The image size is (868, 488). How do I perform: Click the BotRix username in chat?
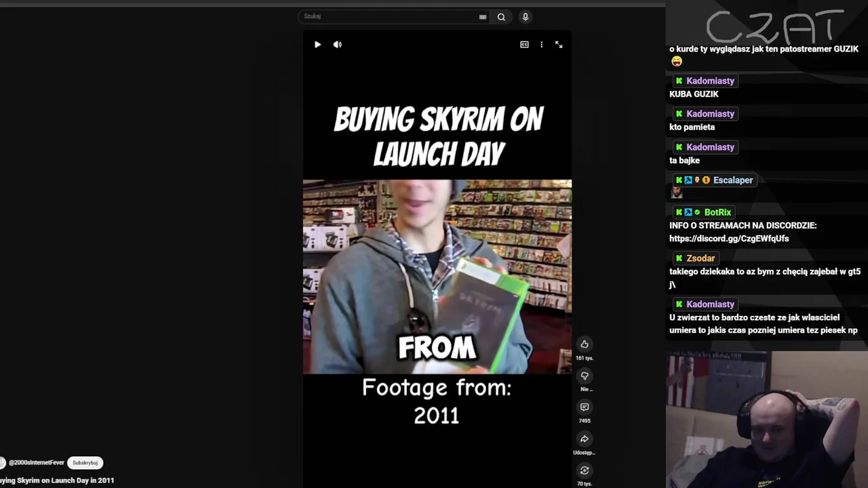(717, 212)
